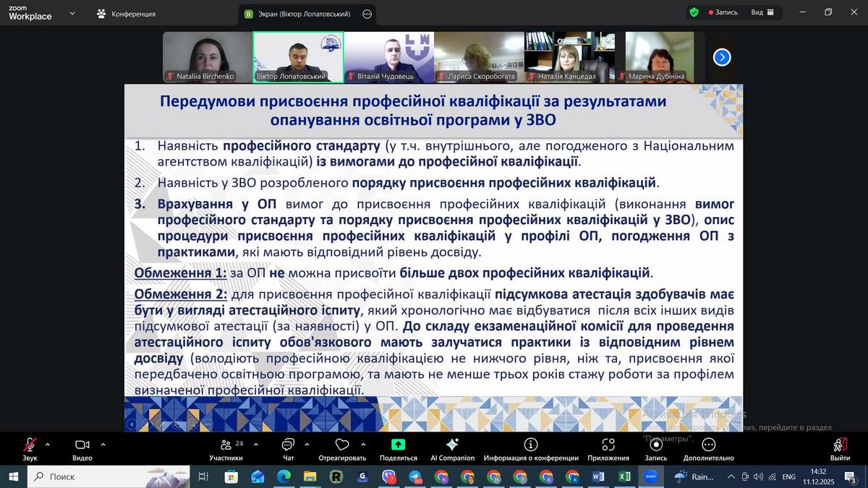Expand the Chat options chevron
The image size is (868, 488).
point(307,445)
